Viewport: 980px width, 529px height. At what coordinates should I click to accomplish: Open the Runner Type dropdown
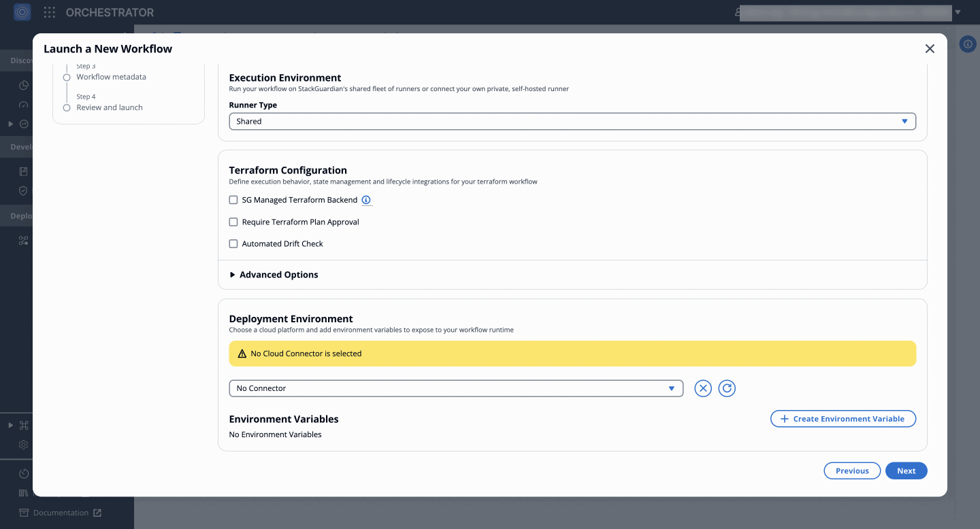coord(572,121)
